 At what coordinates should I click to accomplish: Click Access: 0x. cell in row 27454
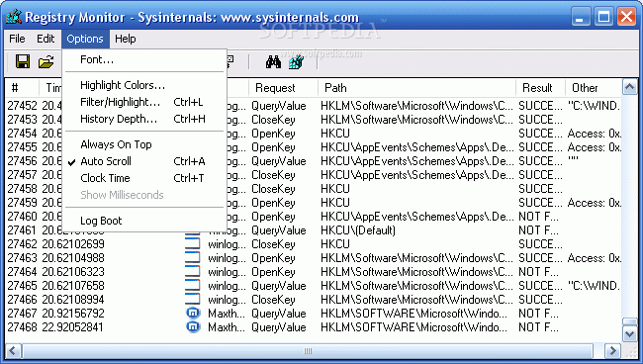coord(595,134)
